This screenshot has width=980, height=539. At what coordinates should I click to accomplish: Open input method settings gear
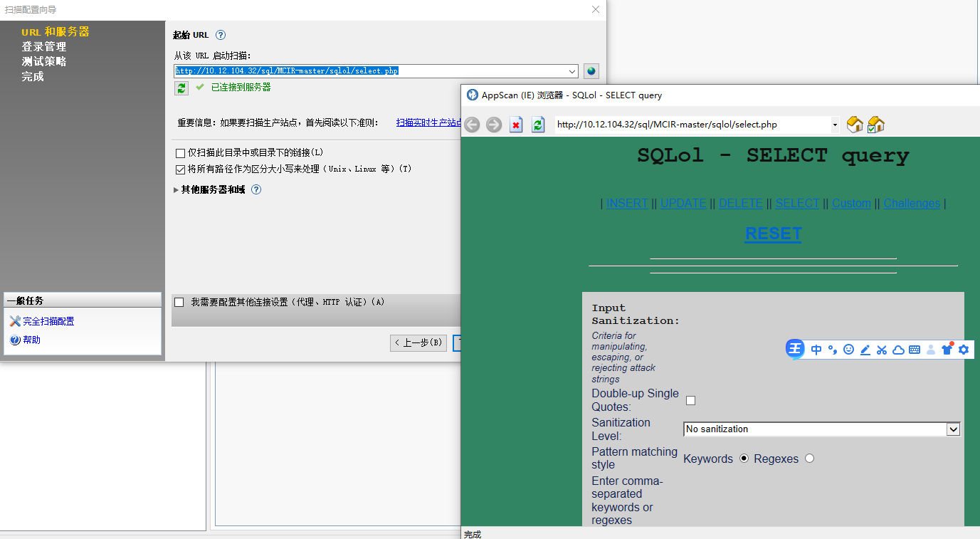(x=964, y=349)
